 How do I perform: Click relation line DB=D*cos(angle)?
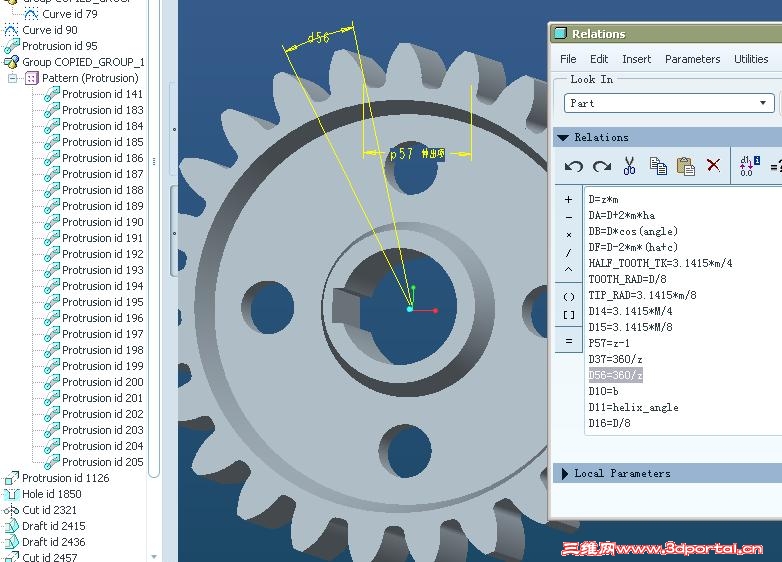[x=633, y=231]
